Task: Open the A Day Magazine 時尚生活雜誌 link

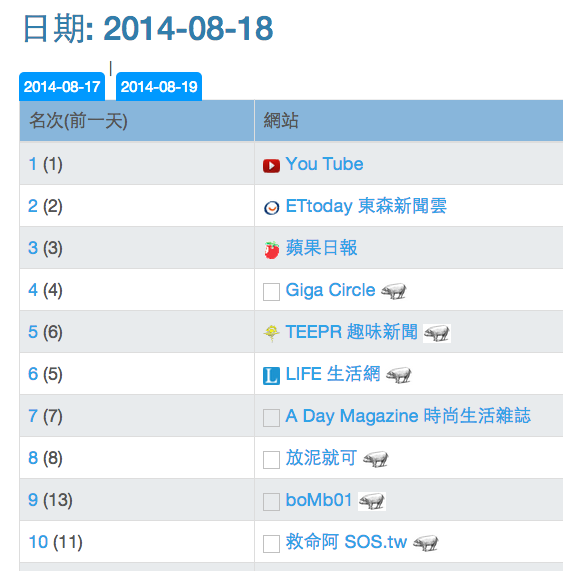Action: (x=408, y=416)
